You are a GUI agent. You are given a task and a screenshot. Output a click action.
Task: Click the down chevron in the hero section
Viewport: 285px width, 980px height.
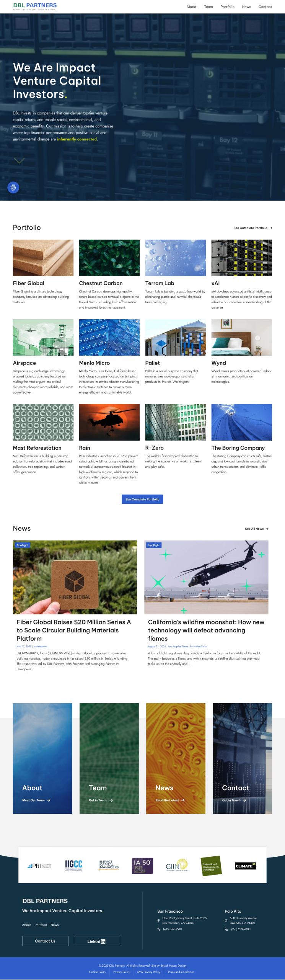[19, 161]
